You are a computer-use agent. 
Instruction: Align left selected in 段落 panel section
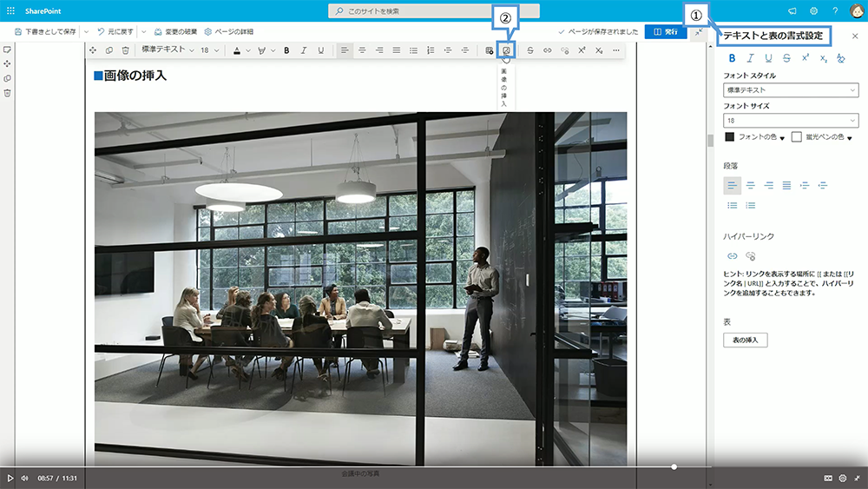[733, 186]
